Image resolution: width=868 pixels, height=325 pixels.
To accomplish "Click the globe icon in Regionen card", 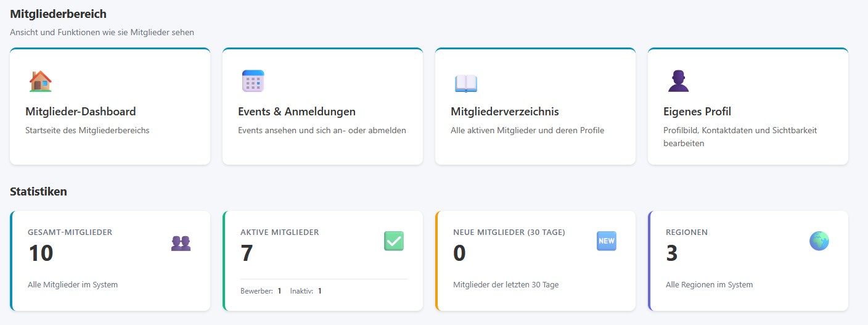I will 819,241.
